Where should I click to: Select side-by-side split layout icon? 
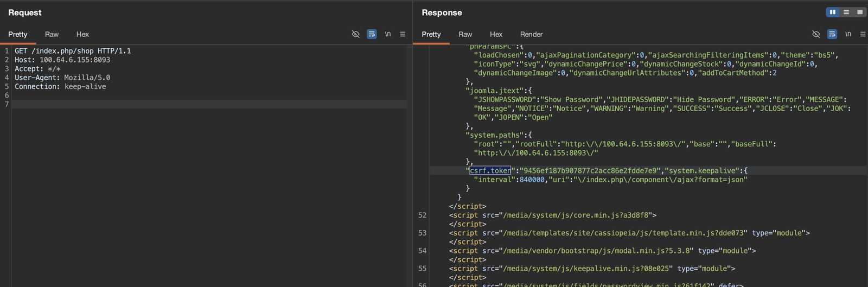tap(833, 12)
